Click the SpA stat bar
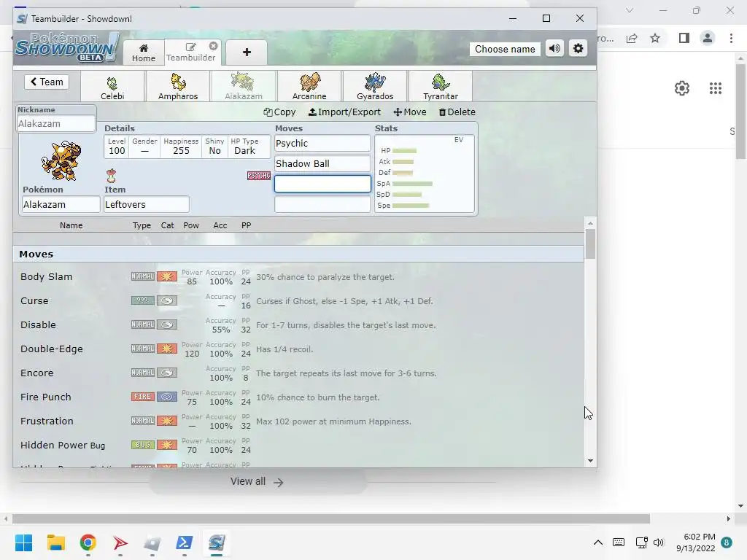 [412, 183]
